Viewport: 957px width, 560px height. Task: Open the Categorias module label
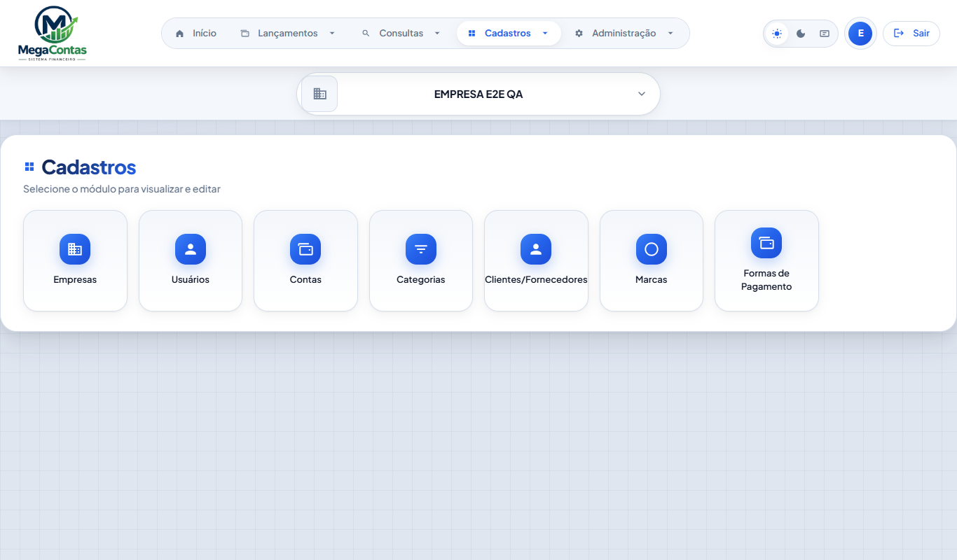(421, 280)
